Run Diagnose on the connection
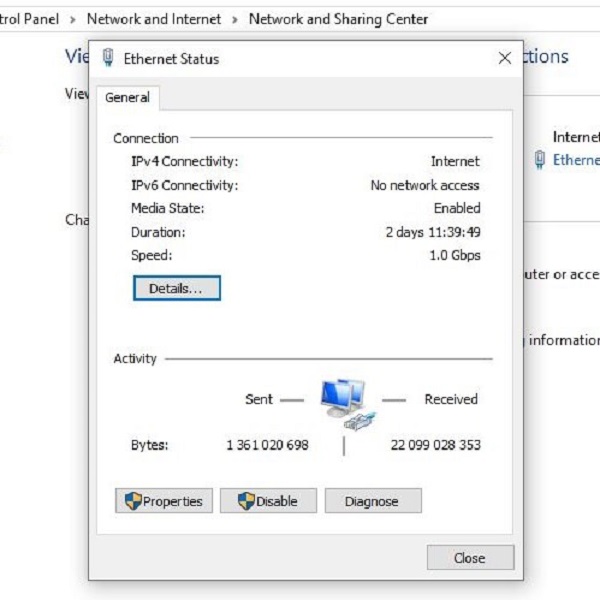Viewport: 600px width, 600px height. (373, 501)
